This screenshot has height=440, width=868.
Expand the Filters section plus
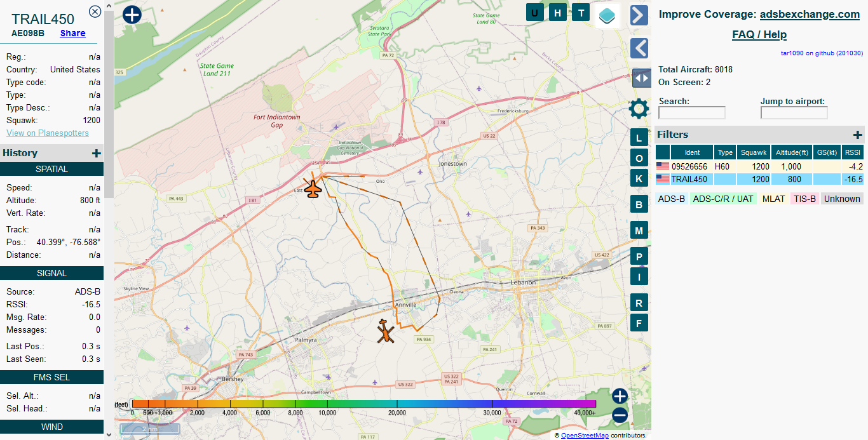(858, 135)
